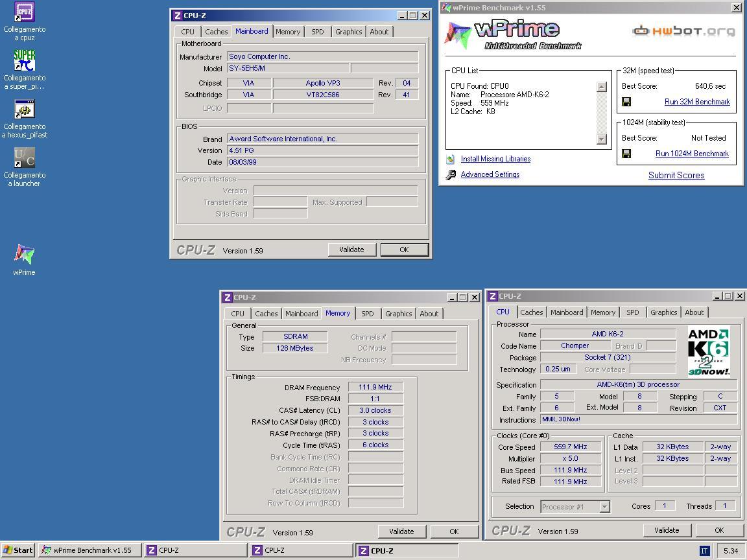Click the CPU List scrollbar up arrow
Viewport: 747px width, 560px height.
602,87
